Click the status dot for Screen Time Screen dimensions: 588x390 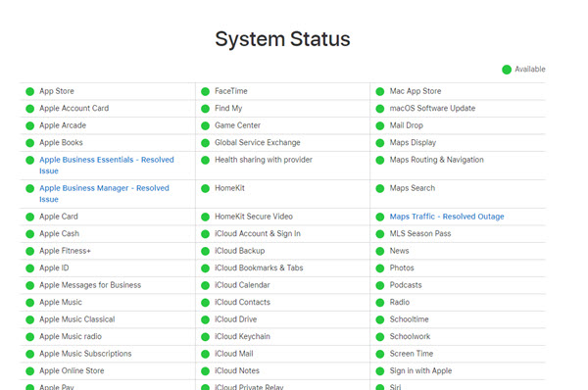[380, 354]
